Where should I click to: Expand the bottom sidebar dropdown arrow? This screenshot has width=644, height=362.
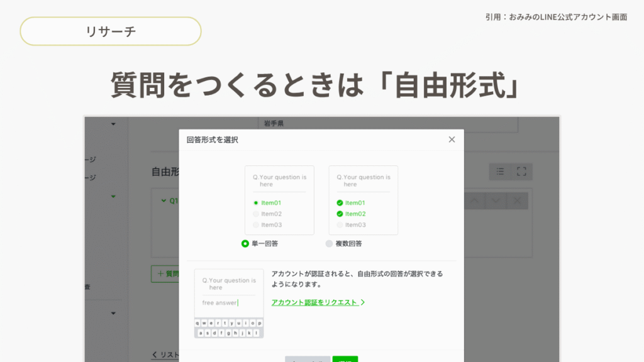pyautogui.click(x=113, y=313)
